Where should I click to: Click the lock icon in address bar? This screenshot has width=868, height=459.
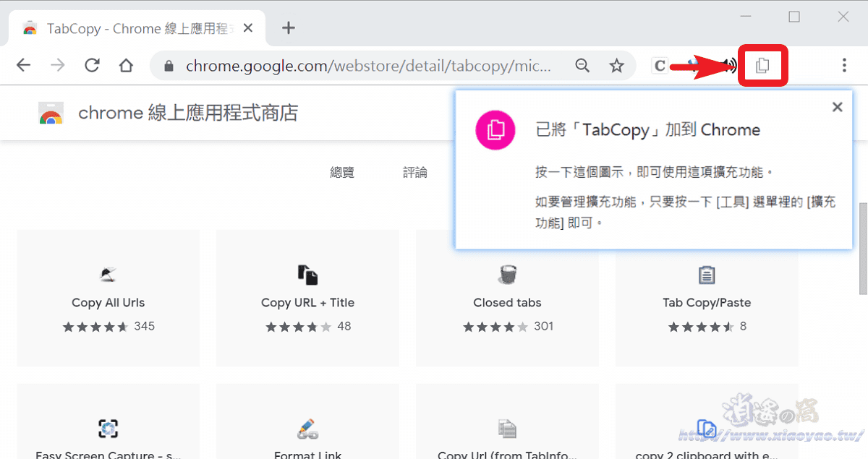click(x=169, y=66)
